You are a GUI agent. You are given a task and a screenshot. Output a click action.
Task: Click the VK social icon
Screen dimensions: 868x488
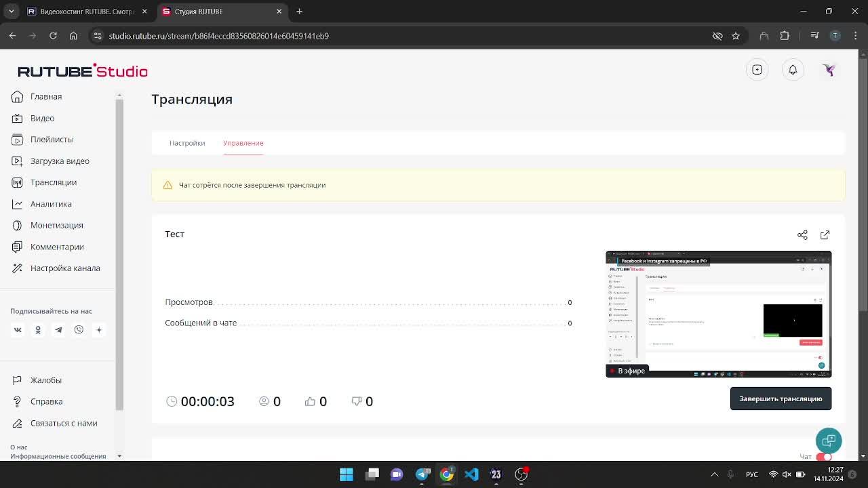[x=18, y=330]
